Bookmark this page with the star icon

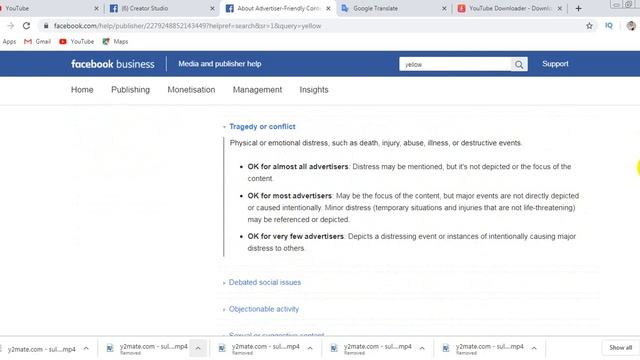(589, 26)
